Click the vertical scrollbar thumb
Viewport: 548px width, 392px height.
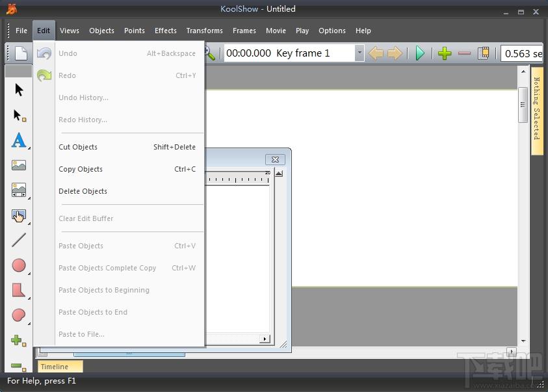523,105
